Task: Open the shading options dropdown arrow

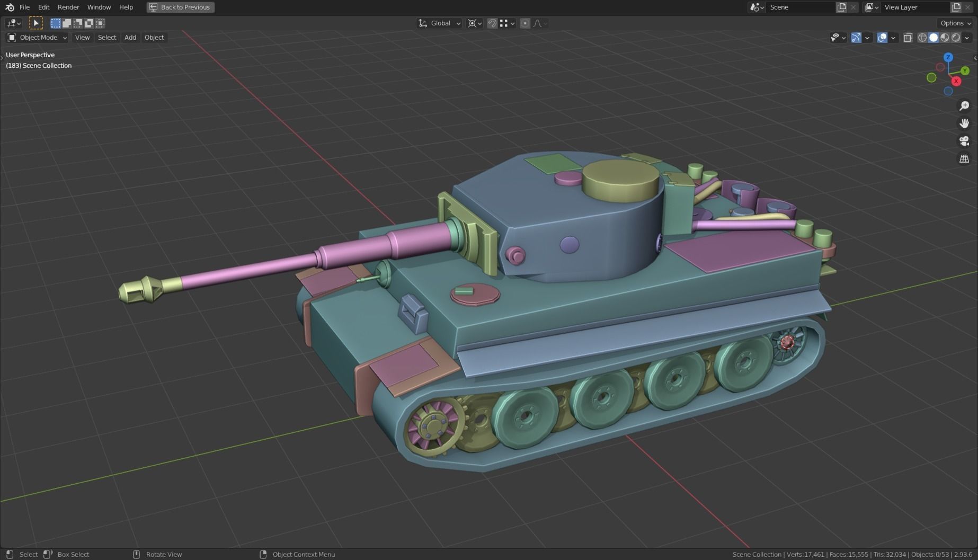Action: 967,38
